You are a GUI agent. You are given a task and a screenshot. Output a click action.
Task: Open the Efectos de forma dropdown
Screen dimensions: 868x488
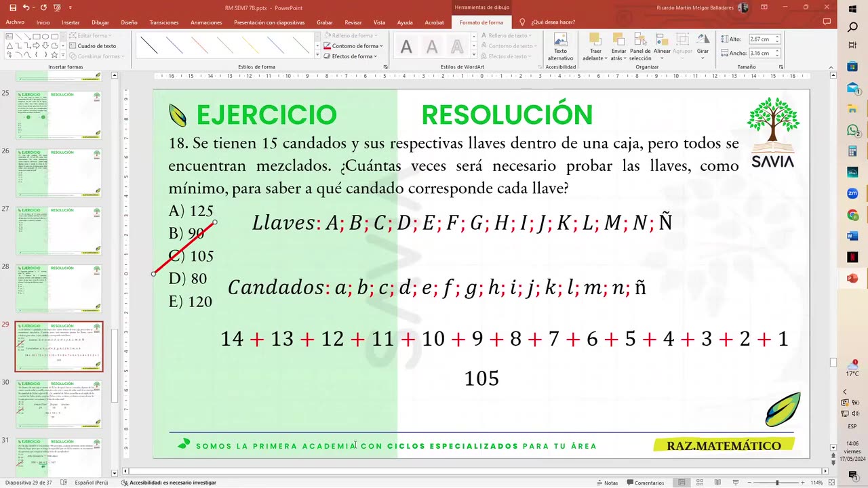pyautogui.click(x=351, y=56)
